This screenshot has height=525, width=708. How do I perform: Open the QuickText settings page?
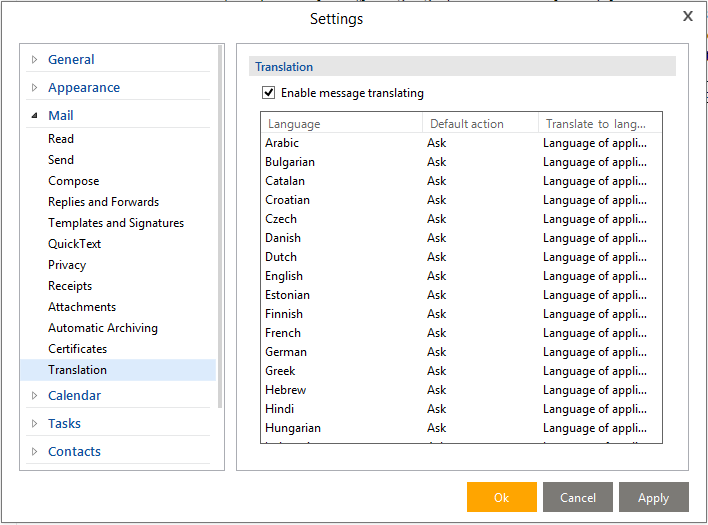[x=75, y=244]
